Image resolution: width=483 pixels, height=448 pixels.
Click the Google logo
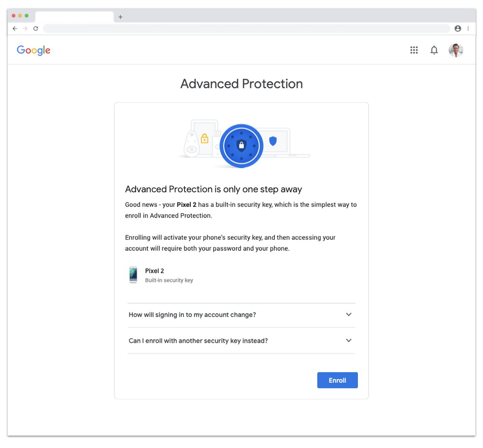33,50
